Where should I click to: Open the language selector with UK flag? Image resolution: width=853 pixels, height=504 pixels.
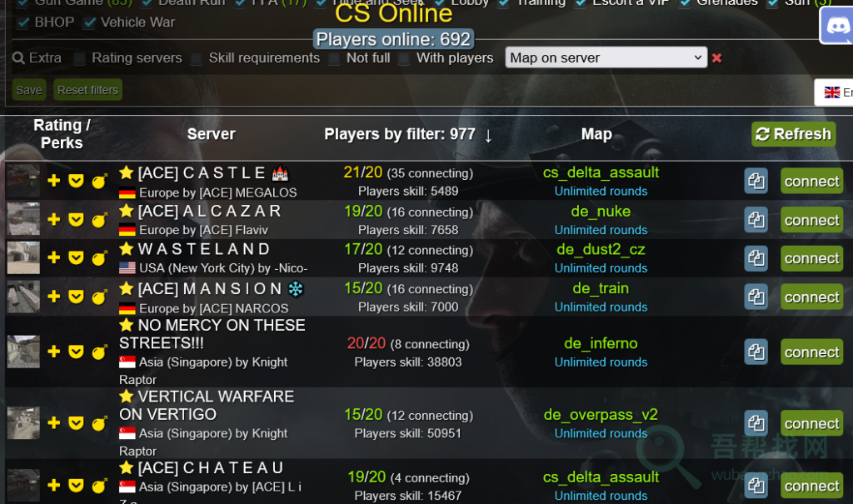[x=834, y=92]
